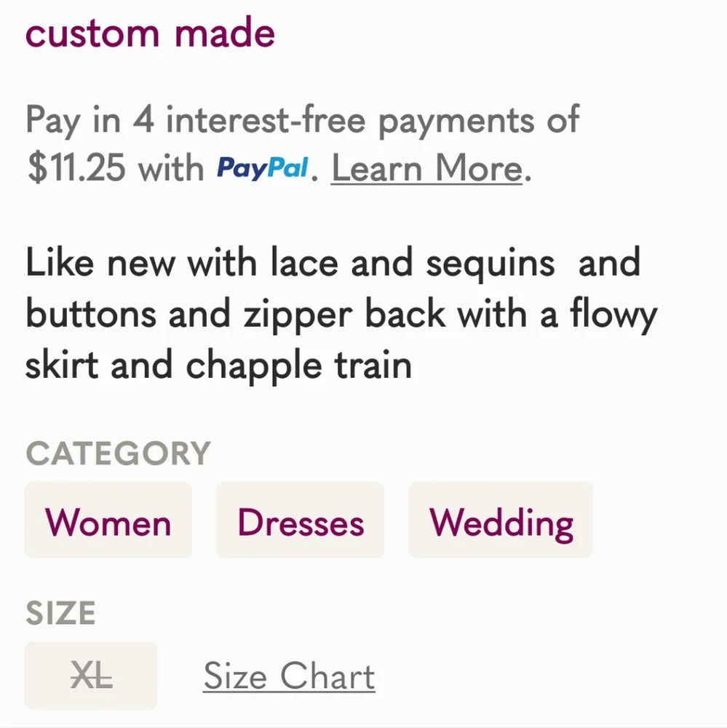Click the CATEGORY section heading

tap(119, 453)
